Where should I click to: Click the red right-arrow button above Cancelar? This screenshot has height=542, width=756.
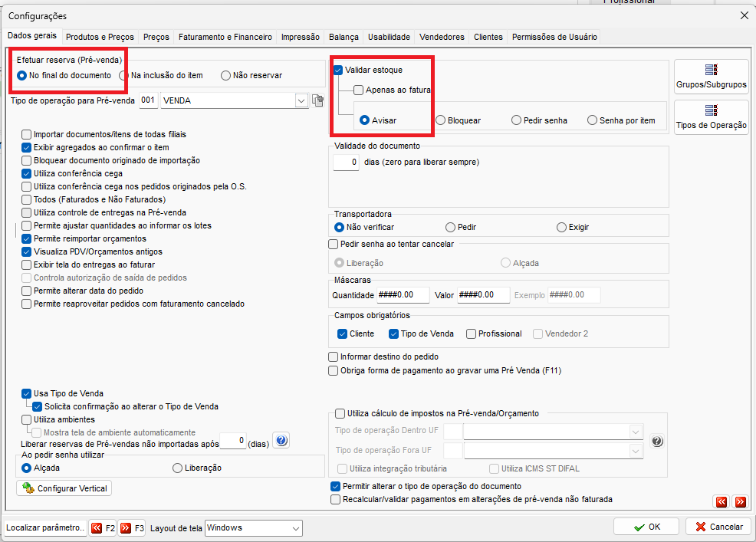[740, 502]
